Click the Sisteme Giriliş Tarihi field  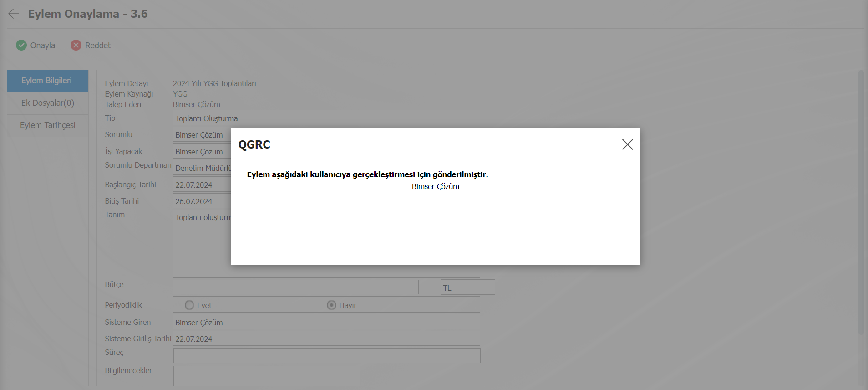[x=326, y=339]
